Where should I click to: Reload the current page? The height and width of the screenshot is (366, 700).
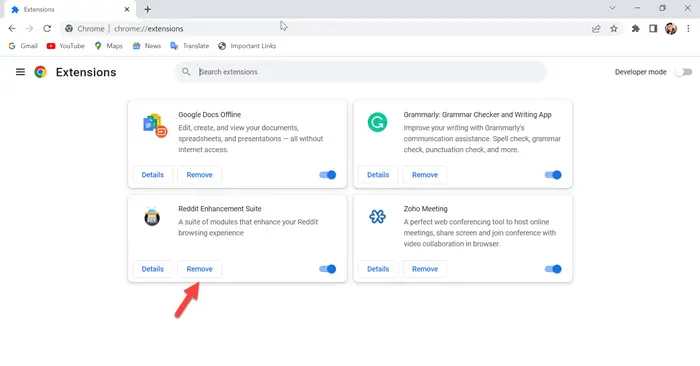[47, 29]
